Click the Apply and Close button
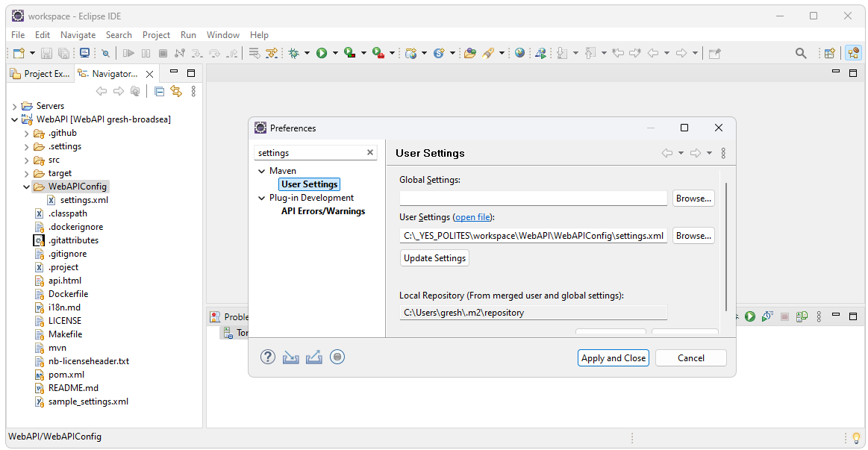 tap(613, 358)
